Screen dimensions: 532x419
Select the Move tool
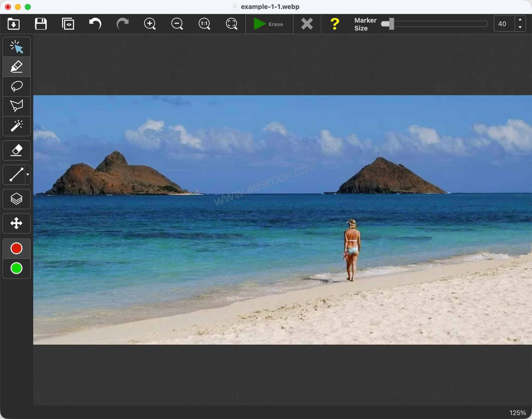17,223
